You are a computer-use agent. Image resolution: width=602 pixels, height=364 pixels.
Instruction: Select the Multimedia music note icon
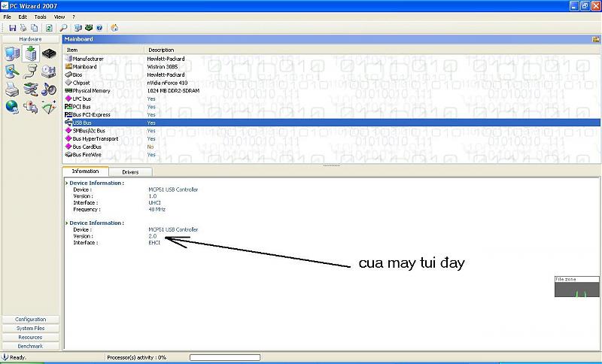click(49, 89)
